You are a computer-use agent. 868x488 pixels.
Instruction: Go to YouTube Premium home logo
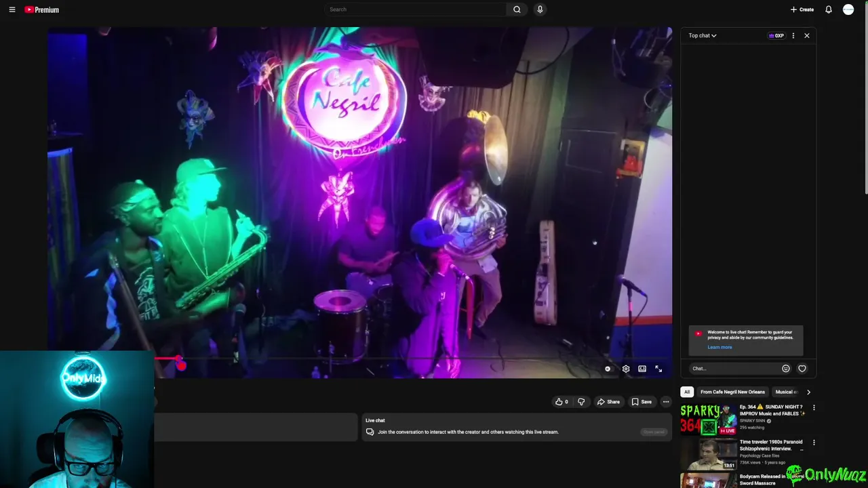click(42, 9)
